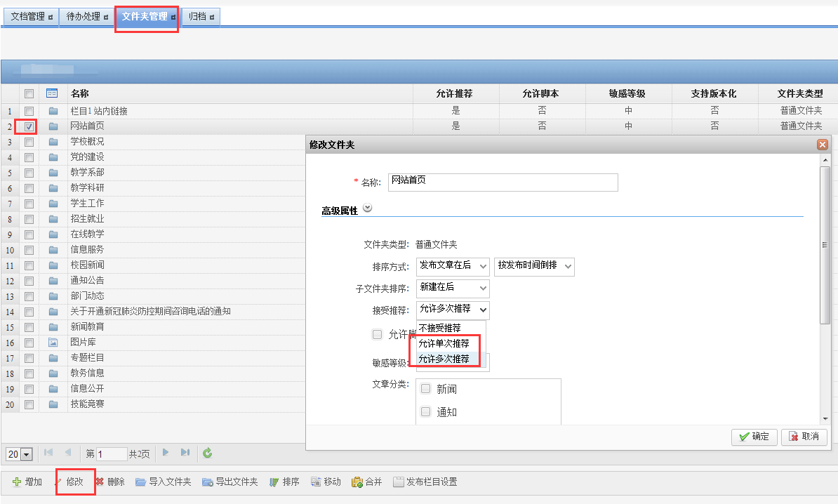Click the 删除 (delete) toolbar icon
838x504 pixels.
click(100, 482)
